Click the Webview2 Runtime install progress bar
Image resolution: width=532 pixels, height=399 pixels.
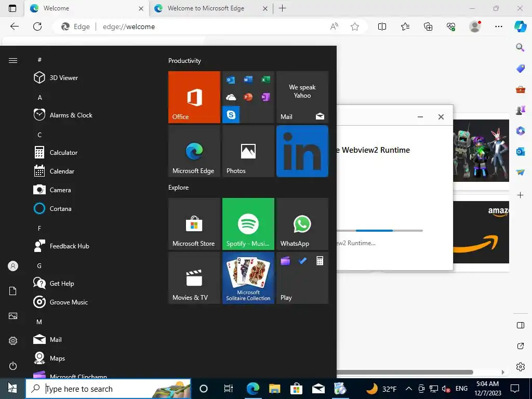point(380,231)
